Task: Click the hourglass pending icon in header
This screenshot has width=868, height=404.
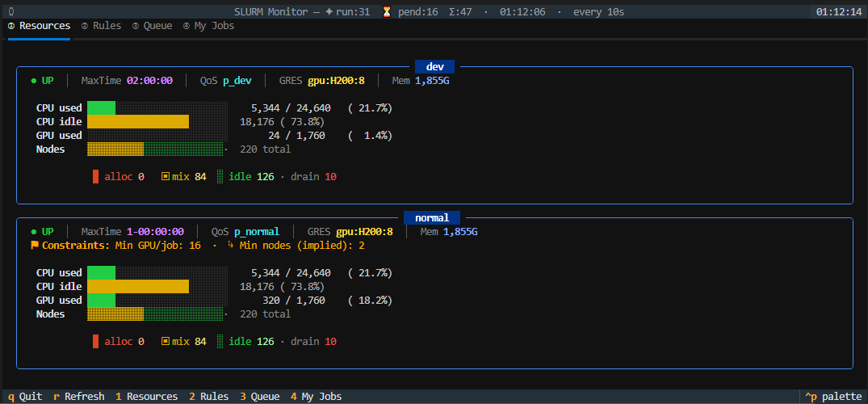Action: [x=387, y=11]
